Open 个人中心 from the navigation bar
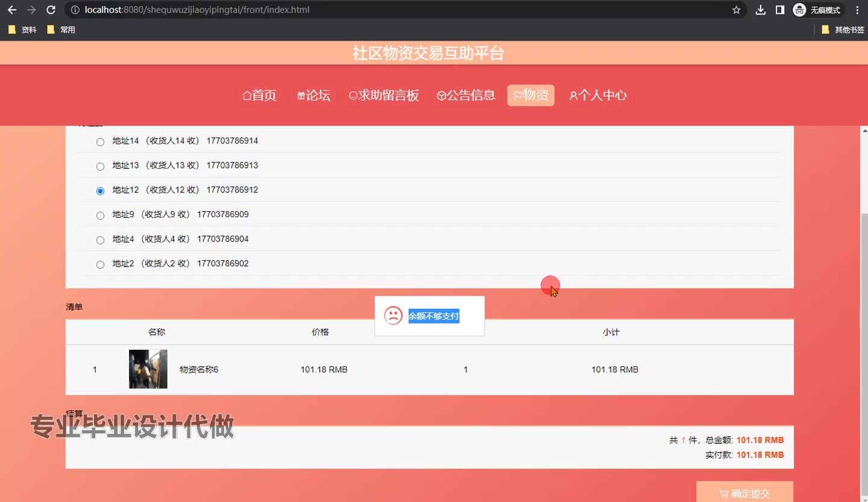 click(598, 95)
